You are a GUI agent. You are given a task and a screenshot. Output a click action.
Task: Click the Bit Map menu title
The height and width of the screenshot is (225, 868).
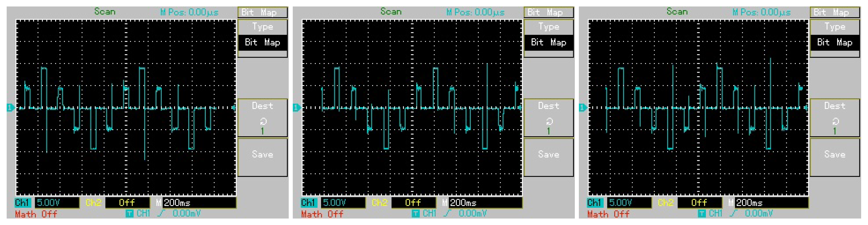262,12
